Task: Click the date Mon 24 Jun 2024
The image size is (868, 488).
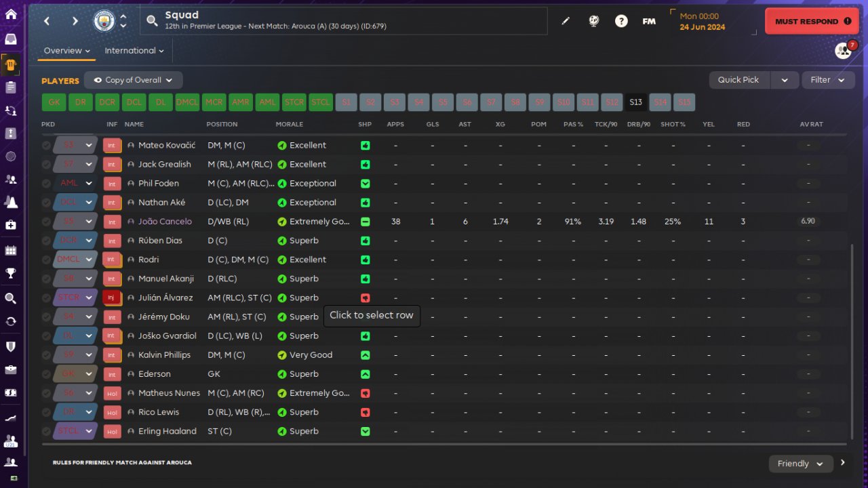Action: [x=702, y=22]
